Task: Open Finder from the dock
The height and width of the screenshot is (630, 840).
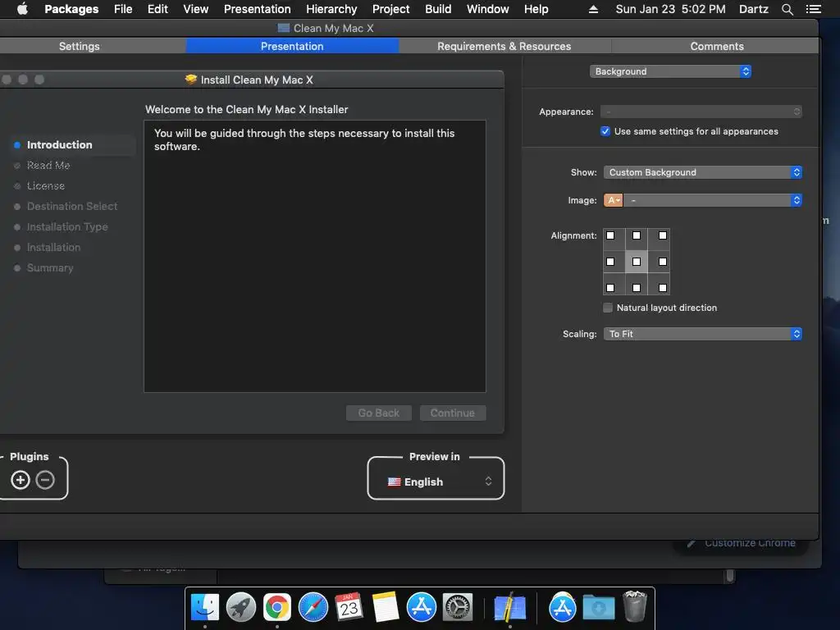Action: 204,608
